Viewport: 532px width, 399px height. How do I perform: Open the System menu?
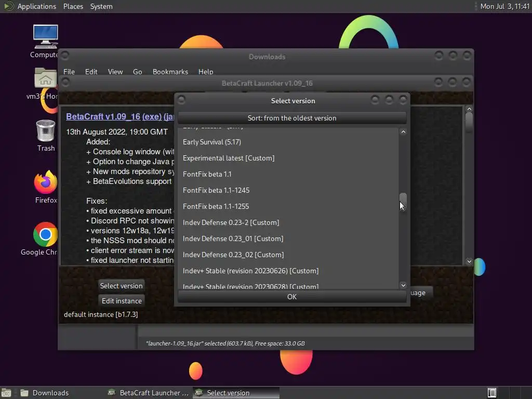101,6
